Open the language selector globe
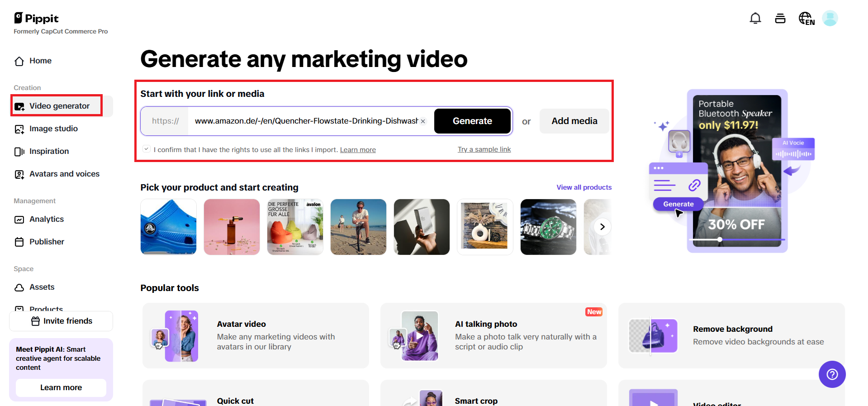The image size is (868, 406). (x=806, y=19)
